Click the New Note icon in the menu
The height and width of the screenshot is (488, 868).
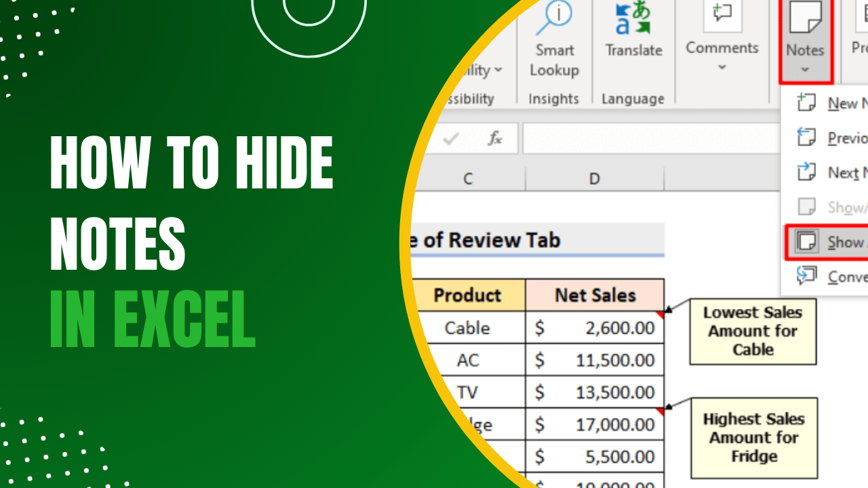point(806,102)
